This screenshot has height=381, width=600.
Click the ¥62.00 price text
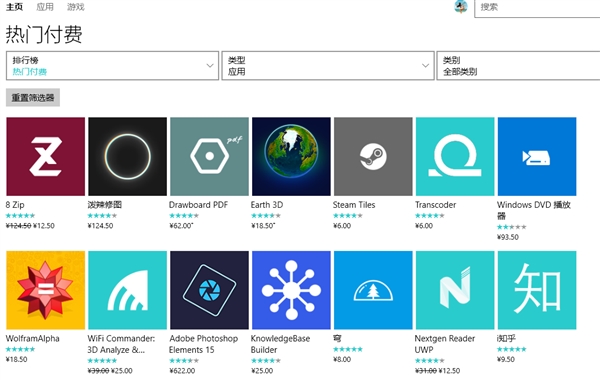pos(181,226)
